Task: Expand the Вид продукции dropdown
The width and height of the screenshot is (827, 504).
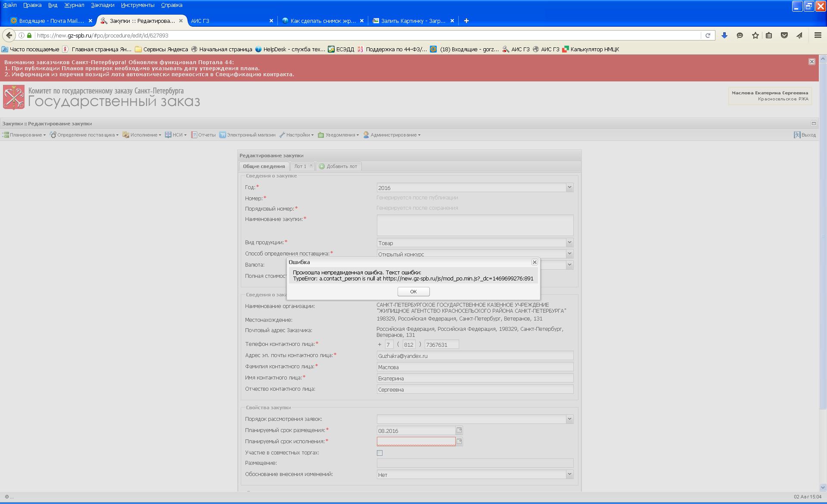Action: 569,243
